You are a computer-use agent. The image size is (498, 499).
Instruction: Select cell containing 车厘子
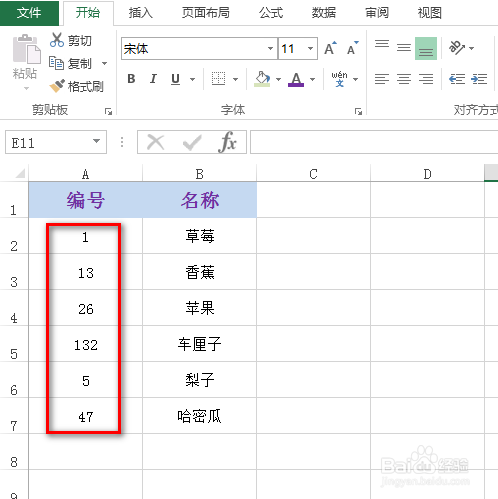coord(200,344)
